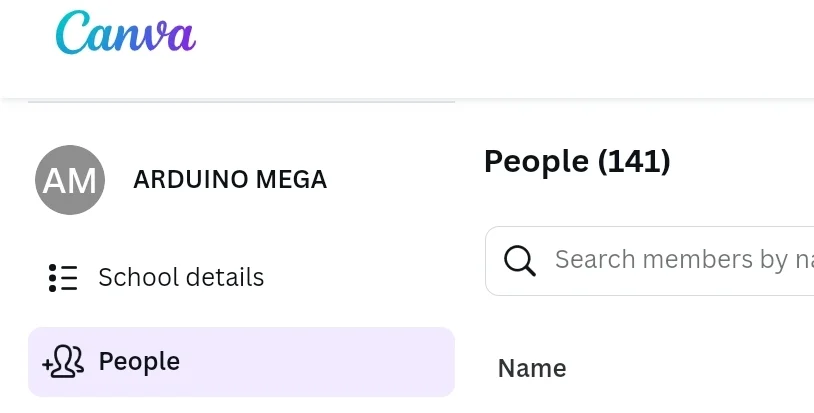Click the School details list icon
This screenshot has width=814, height=413.
(x=63, y=278)
